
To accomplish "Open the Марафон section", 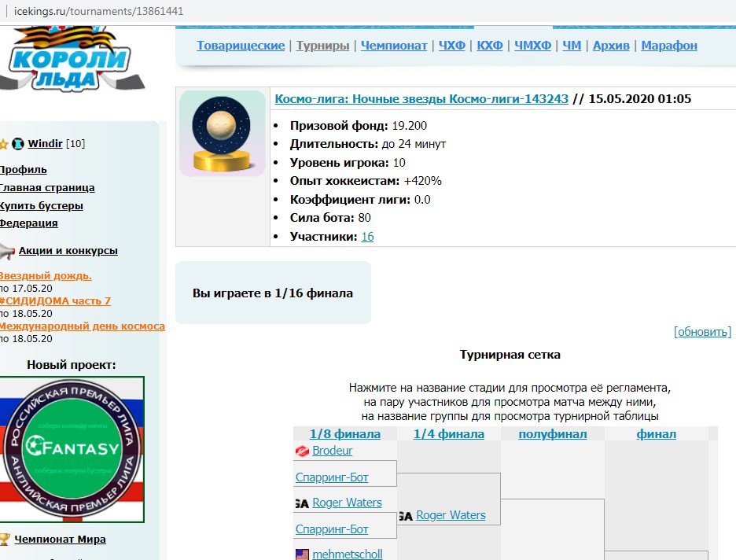I will (x=669, y=46).
